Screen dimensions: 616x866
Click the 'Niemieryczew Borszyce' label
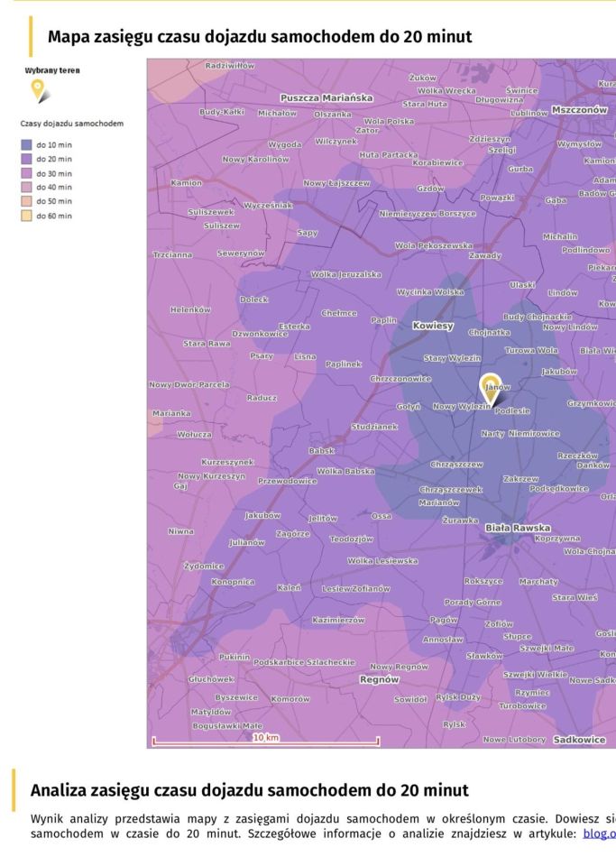tap(428, 213)
